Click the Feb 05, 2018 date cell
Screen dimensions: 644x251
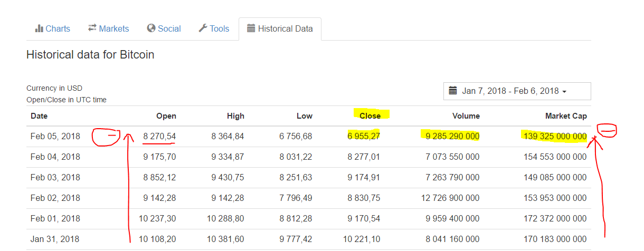tap(55, 136)
